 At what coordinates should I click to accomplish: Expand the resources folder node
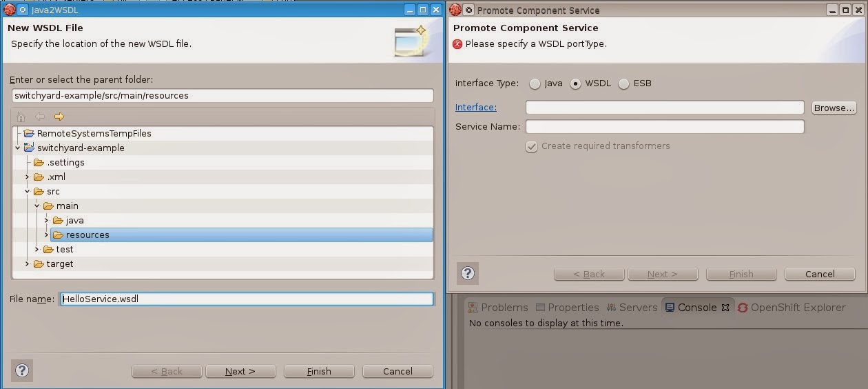(x=47, y=235)
